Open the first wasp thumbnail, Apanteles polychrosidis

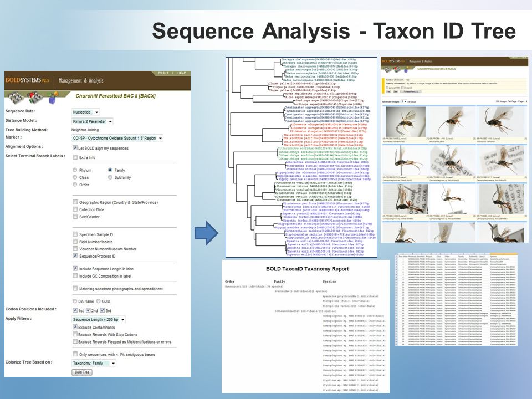click(406, 122)
